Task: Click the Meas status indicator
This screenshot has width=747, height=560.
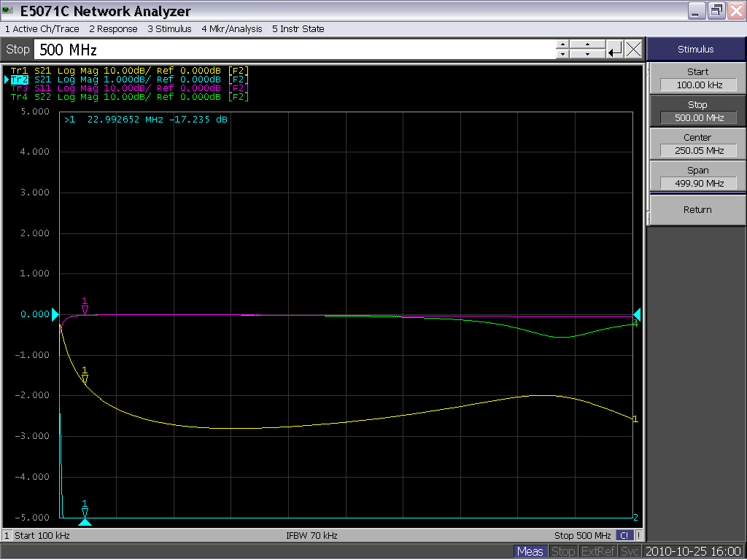Action: tap(530, 551)
